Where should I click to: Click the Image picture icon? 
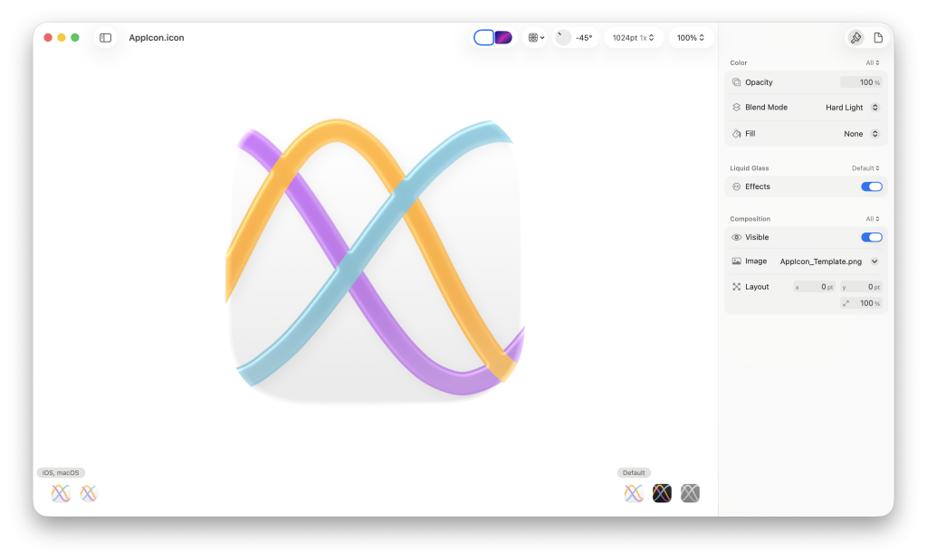(x=737, y=261)
